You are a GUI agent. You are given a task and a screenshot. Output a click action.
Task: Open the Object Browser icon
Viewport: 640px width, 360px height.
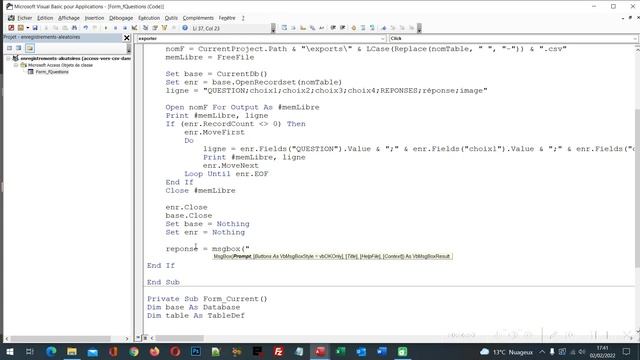tap(164, 28)
